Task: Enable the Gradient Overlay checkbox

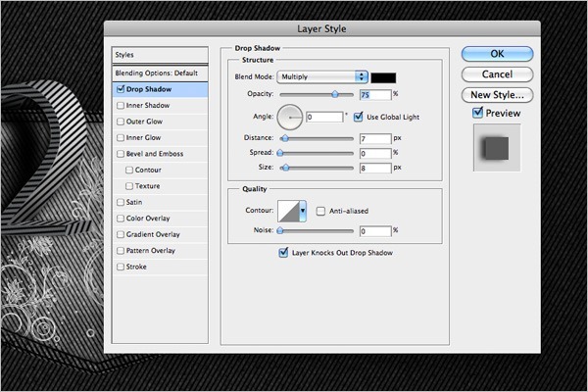Action: pos(121,234)
